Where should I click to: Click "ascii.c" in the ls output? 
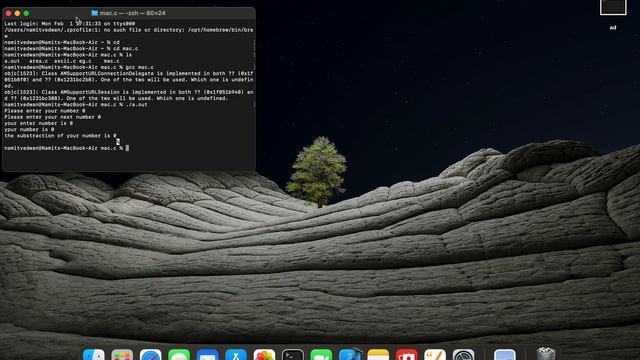65,61
